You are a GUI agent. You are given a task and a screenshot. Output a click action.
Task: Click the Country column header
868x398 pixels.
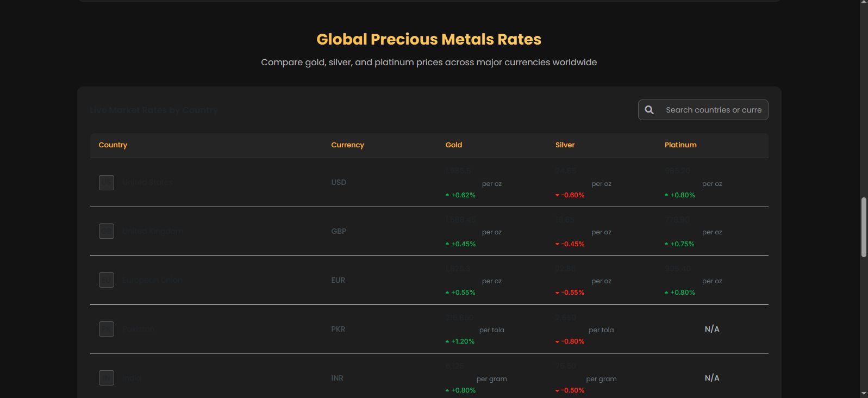113,145
